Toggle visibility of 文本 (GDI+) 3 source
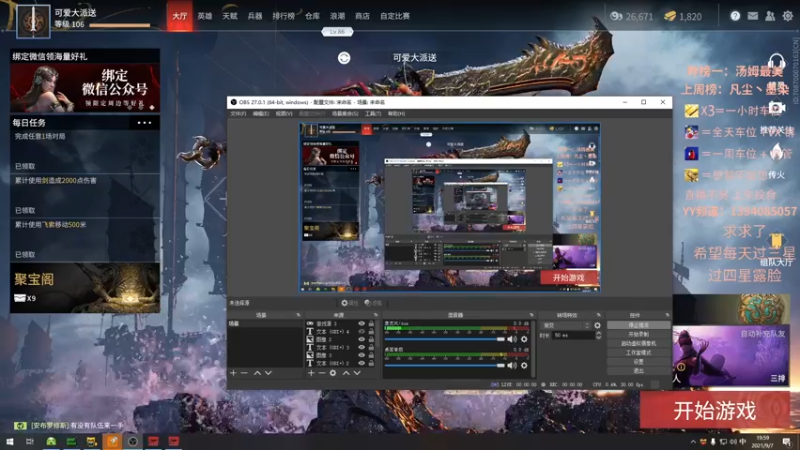 click(361, 347)
